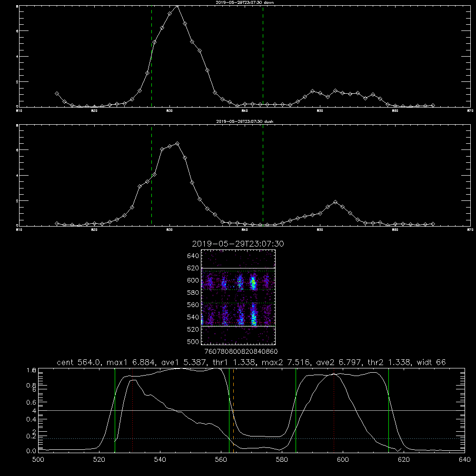Select the 'widt 66' value in stats line
The width and height of the screenshot is (476, 476).
pos(431,362)
